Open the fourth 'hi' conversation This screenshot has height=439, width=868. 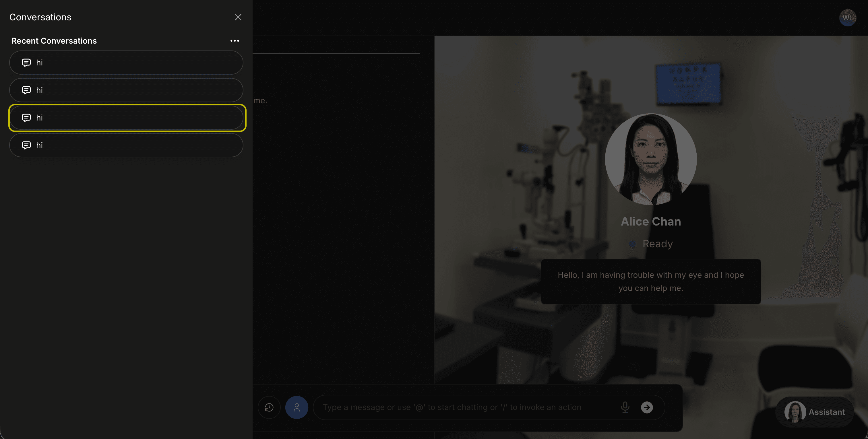126,145
